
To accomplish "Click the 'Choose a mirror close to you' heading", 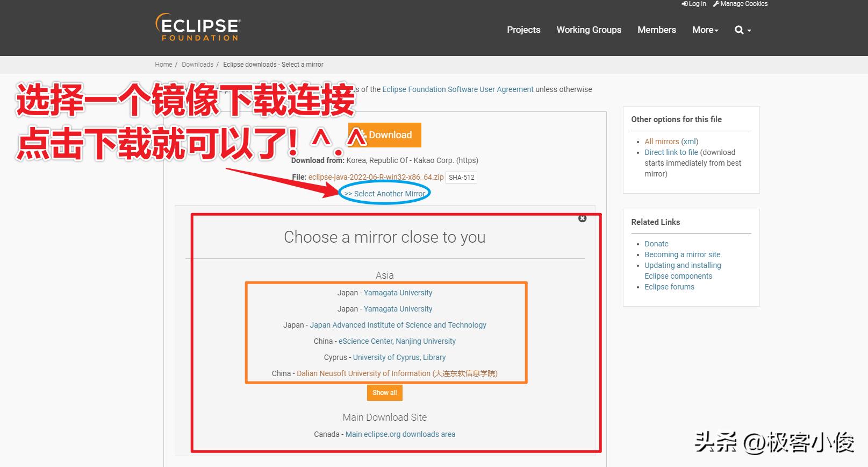I will pyautogui.click(x=385, y=237).
